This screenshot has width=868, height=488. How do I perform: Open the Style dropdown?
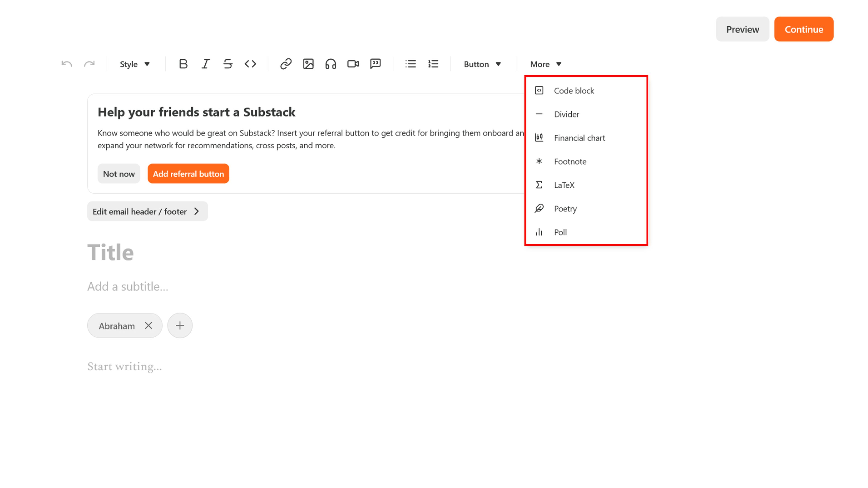click(134, 64)
